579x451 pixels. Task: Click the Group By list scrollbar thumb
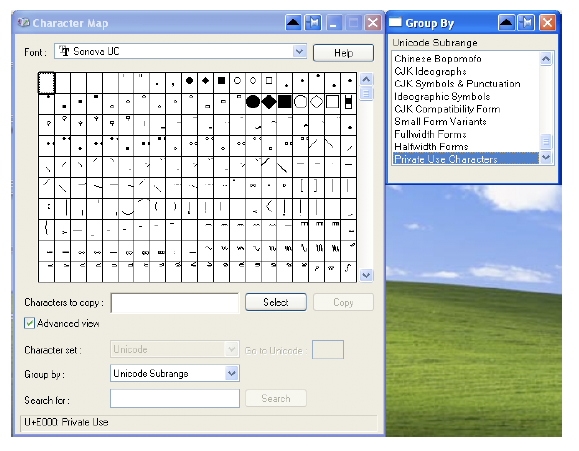pyautogui.click(x=546, y=141)
